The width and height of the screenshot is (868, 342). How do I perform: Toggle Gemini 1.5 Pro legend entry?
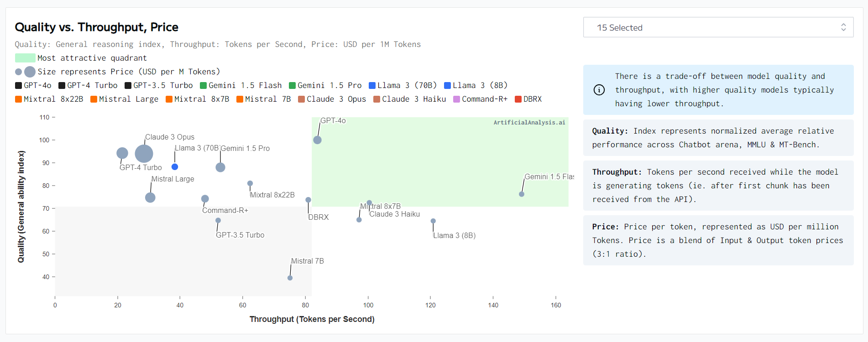[x=325, y=85]
